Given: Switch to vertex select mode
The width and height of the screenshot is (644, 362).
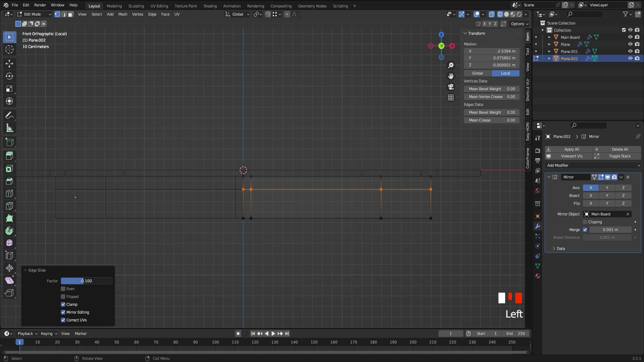Looking at the screenshot, I should pyautogui.click(x=57, y=14).
